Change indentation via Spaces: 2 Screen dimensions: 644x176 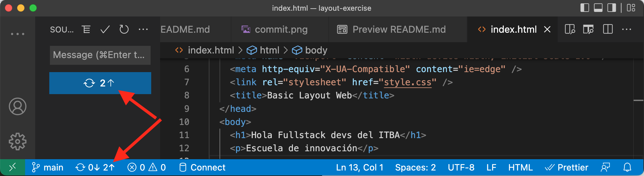tap(415, 167)
